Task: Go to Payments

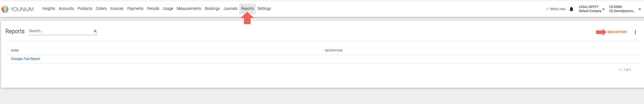Action: coord(135,9)
